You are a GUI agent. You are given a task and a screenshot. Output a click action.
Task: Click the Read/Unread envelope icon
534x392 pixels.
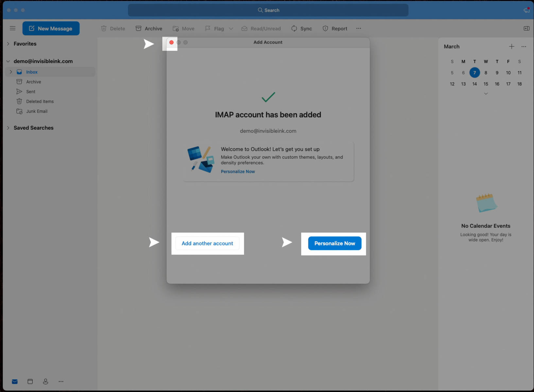coord(244,28)
